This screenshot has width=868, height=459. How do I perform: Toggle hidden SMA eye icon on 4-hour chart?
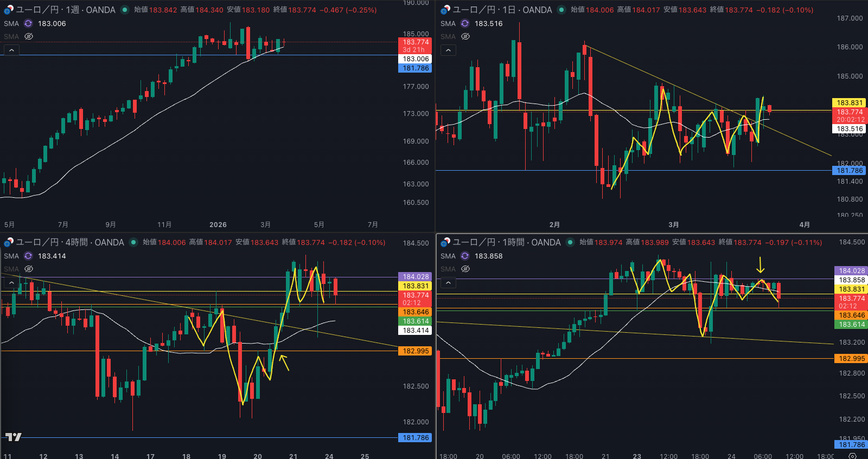29,269
